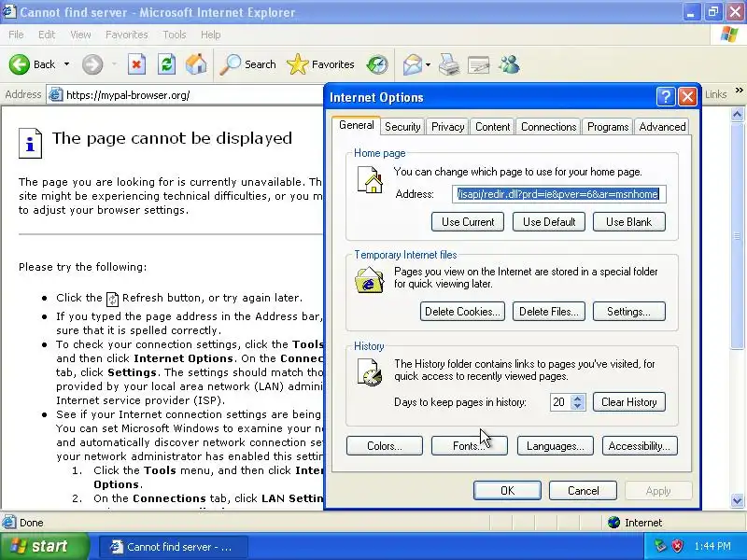Click the Use Default button

(549, 222)
